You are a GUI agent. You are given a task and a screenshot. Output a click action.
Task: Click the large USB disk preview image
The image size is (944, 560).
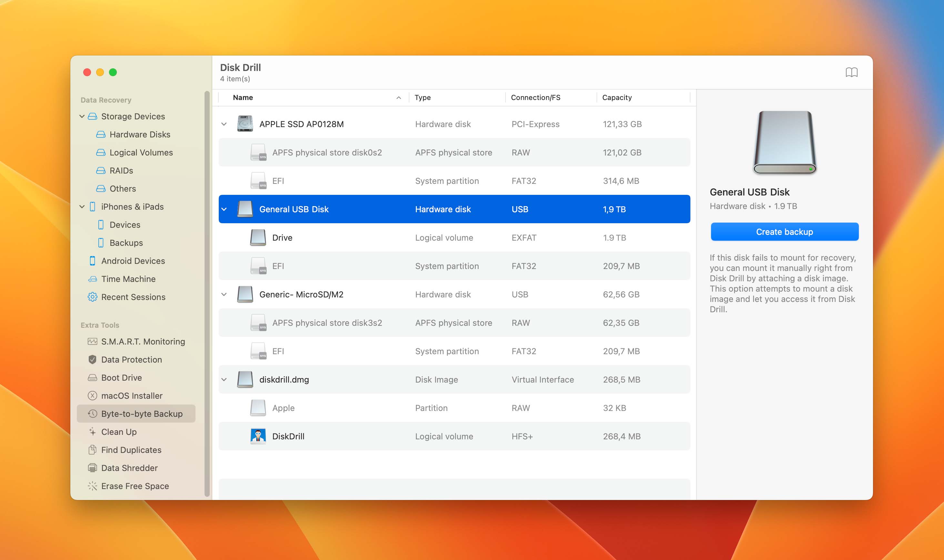(784, 143)
